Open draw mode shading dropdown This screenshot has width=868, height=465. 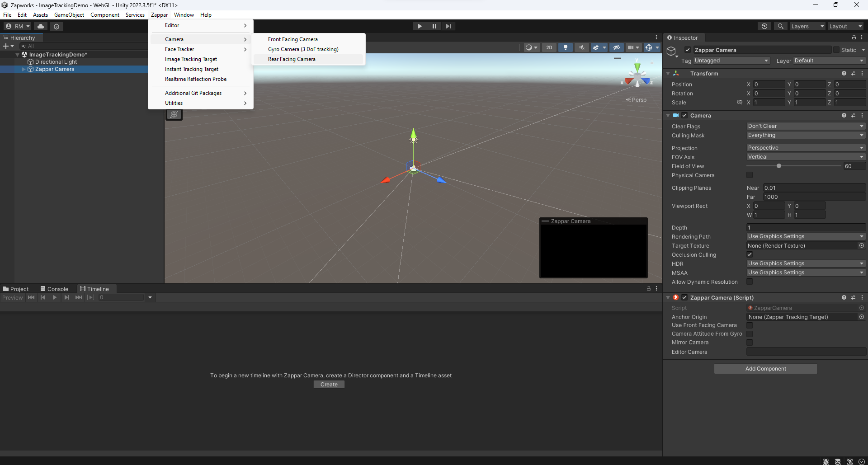(x=531, y=47)
